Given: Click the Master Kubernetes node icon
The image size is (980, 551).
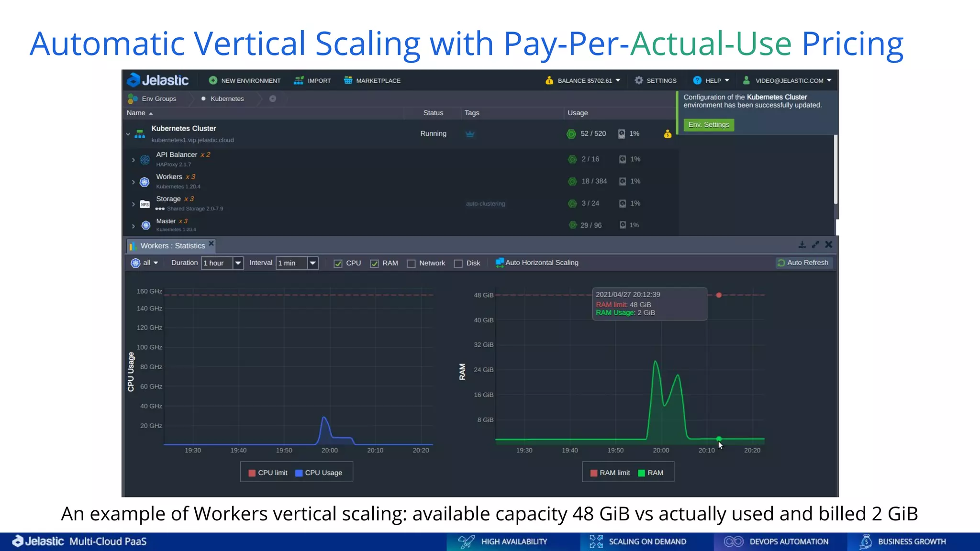Looking at the screenshot, I should tap(145, 225).
